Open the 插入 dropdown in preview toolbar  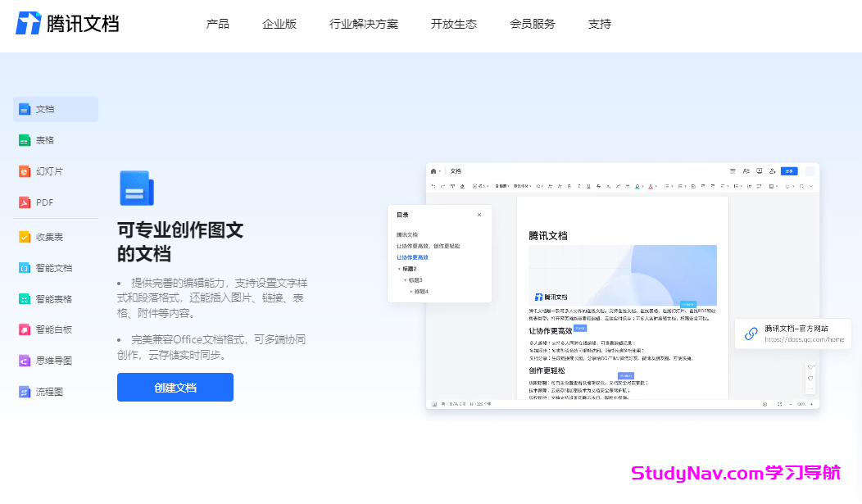click(480, 186)
